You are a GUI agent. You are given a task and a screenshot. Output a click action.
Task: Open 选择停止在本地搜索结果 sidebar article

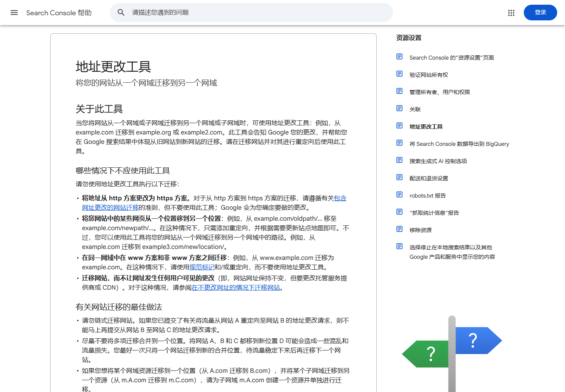point(452,252)
